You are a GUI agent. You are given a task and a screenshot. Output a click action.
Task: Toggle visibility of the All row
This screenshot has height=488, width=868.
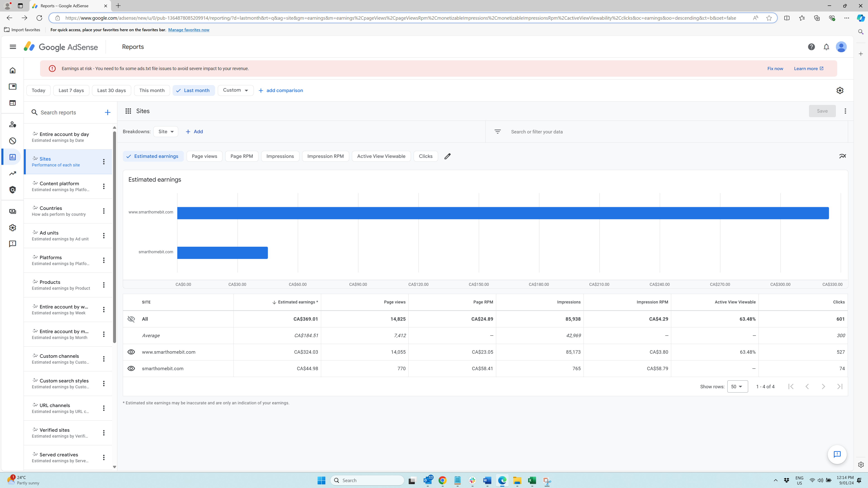tap(131, 319)
